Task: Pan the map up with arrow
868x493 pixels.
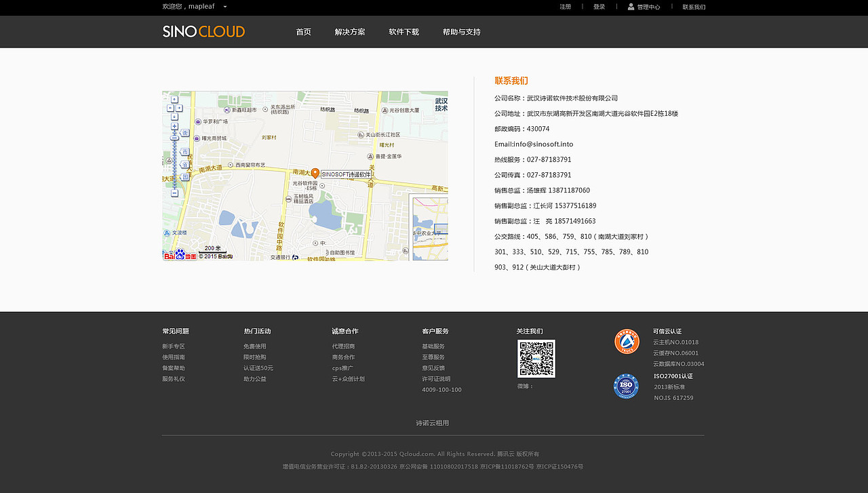Action: (x=174, y=100)
